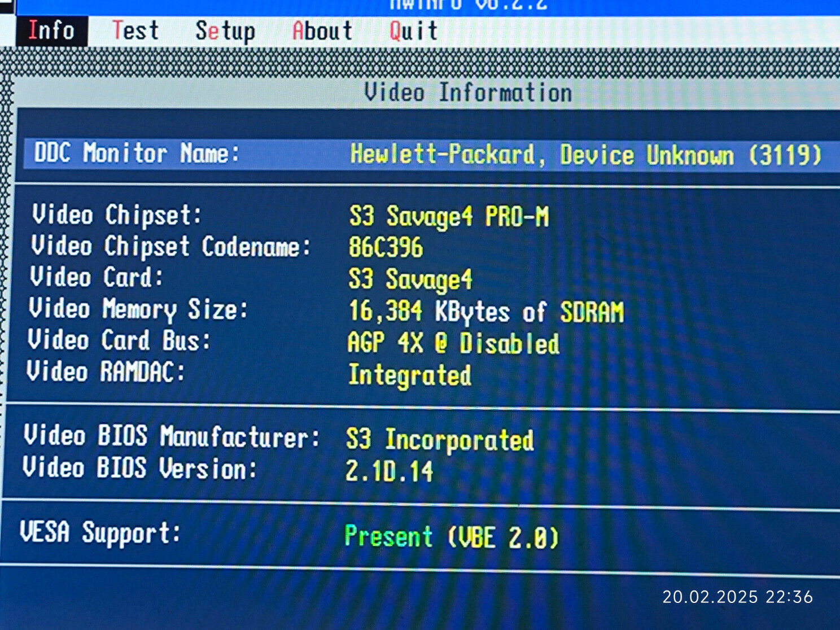
Task: Click the Video Card Bus label
Action: [119, 340]
